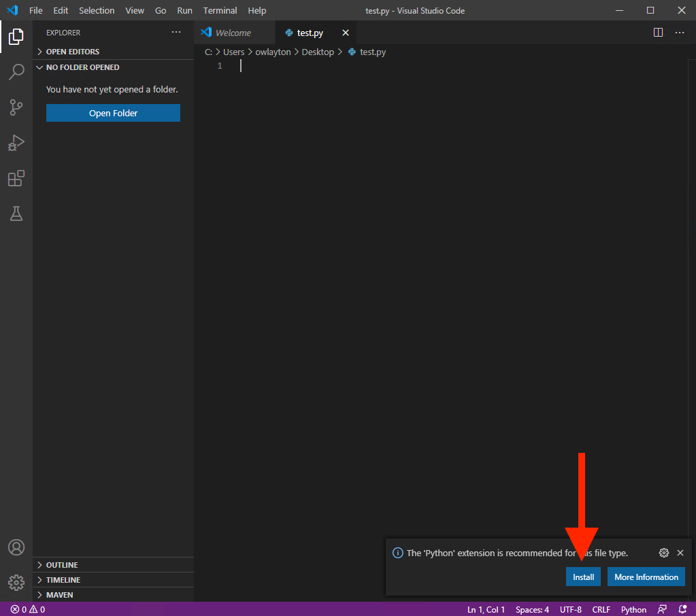The image size is (696, 616).
Task: Open the File menu
Action: coord(35,10)
